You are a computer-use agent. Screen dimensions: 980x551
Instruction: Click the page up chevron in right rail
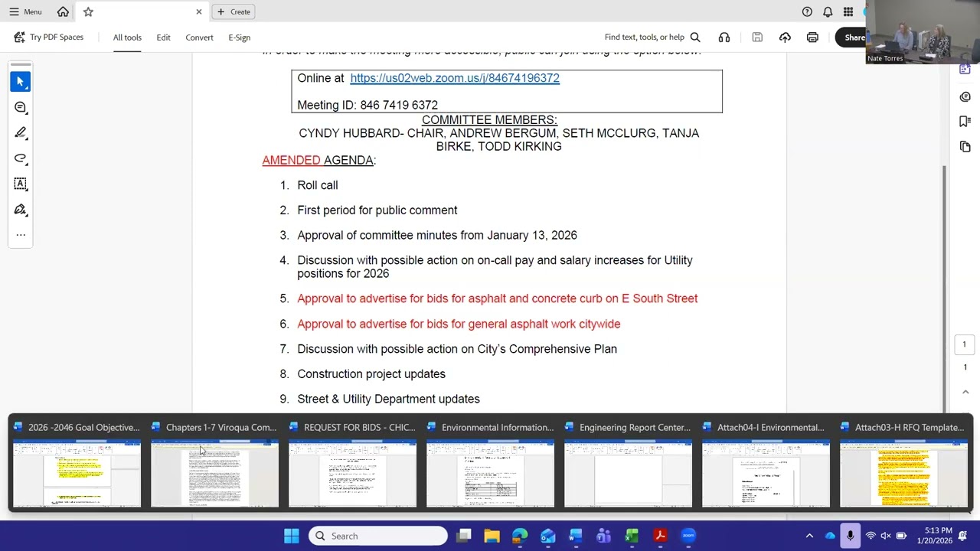coord(965,393)
